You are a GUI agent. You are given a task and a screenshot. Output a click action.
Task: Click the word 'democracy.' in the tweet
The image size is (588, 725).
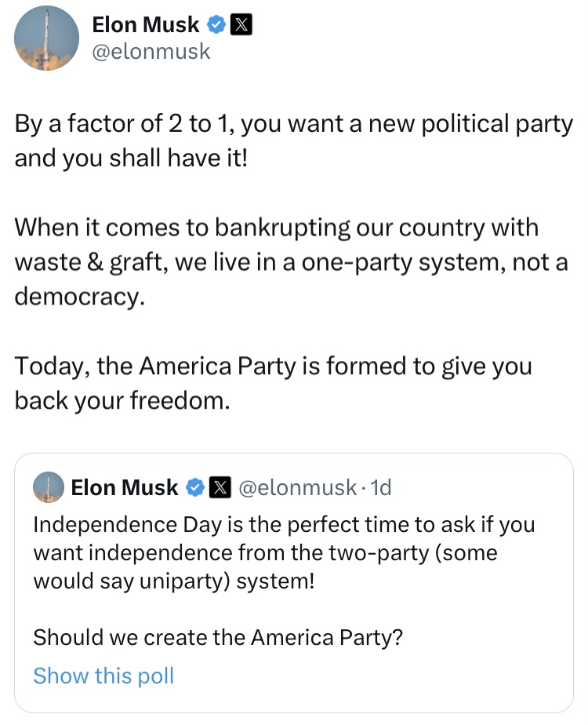coord(80,297)
